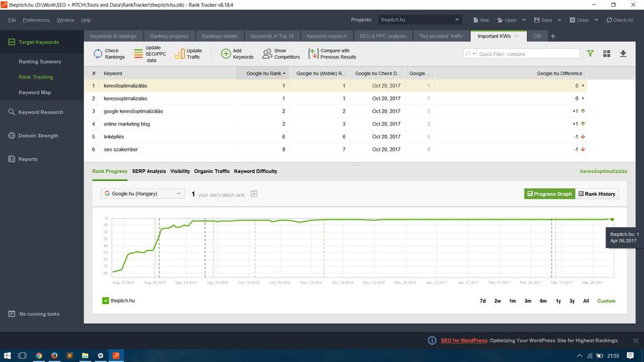Dismiss the SEO for WordPress banner
The width and height of the screenshot is (644, 362).
[635, 341]
